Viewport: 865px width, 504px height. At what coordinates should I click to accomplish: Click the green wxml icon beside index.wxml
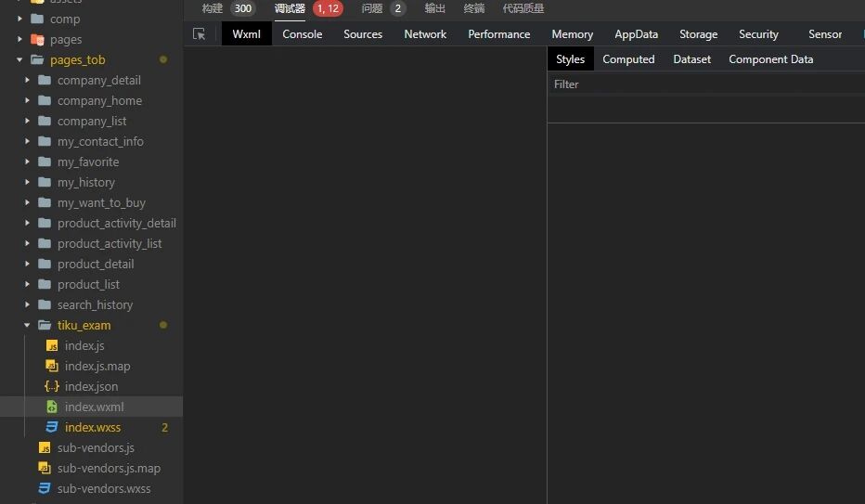[x=52, y=407]
